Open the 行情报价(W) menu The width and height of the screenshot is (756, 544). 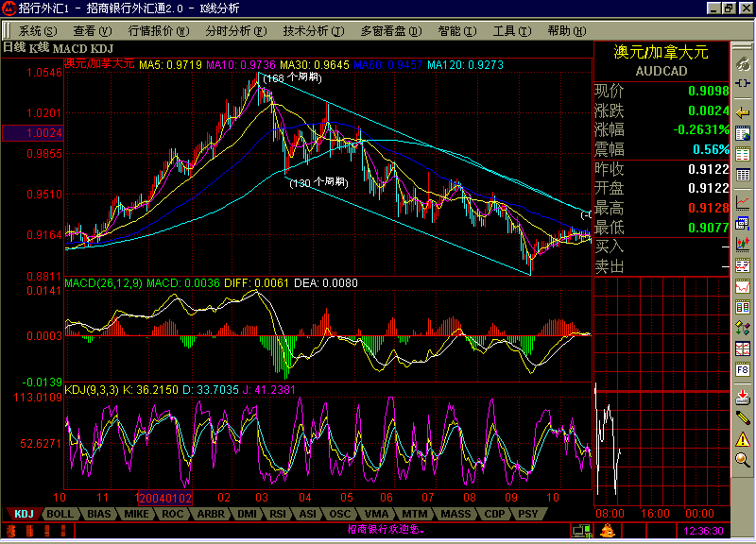159,31
